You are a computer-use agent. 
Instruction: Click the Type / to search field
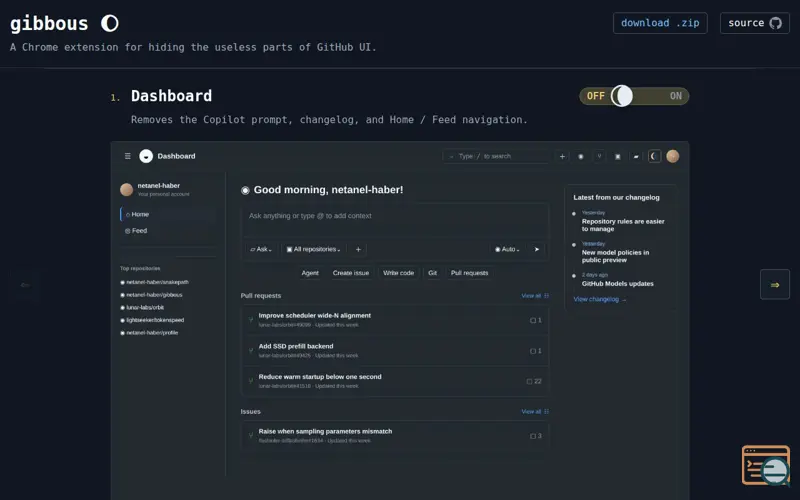pos(495,156)
